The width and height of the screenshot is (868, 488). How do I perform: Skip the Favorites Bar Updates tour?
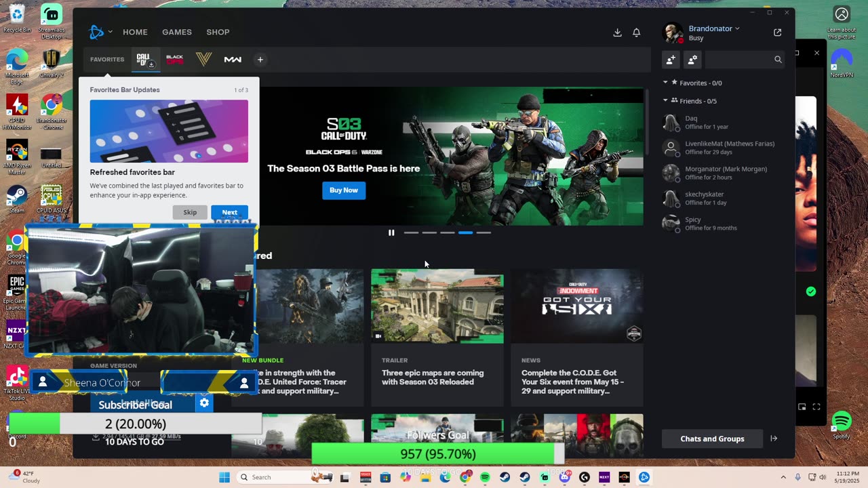[190, 212]
